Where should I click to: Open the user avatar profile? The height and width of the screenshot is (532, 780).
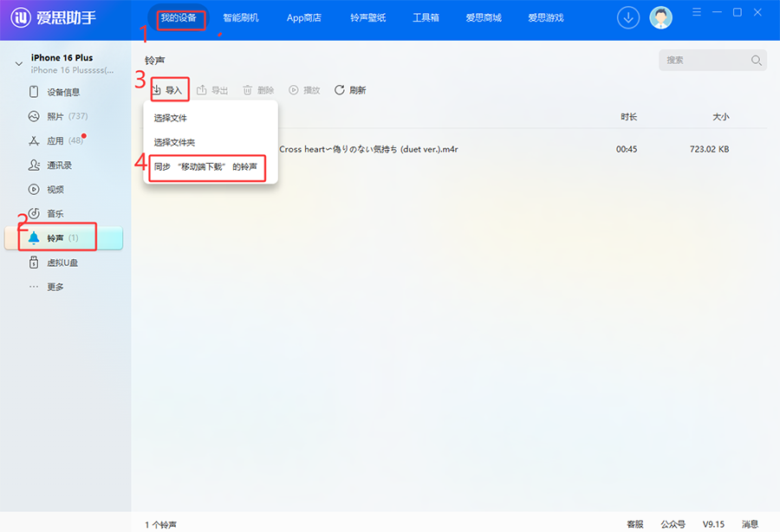pyautogui.click(x=660, y=18)
